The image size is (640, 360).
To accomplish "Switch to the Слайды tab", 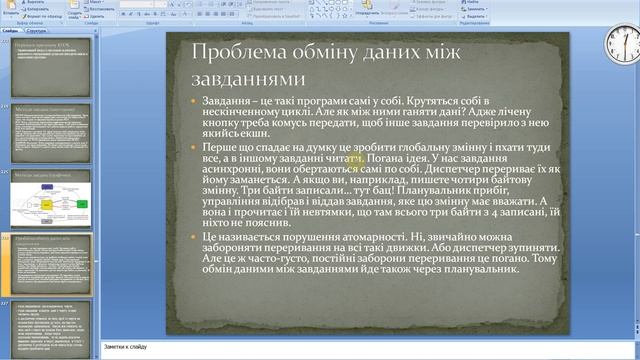I will (11, 31).
